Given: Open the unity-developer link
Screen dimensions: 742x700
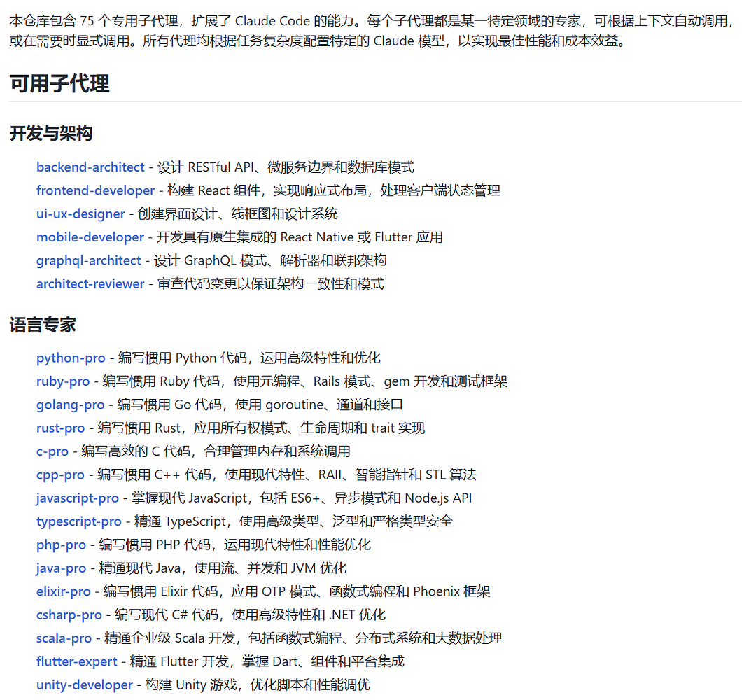Looking at the screenshot, I should pyautogui.click(x=85, y=685).
